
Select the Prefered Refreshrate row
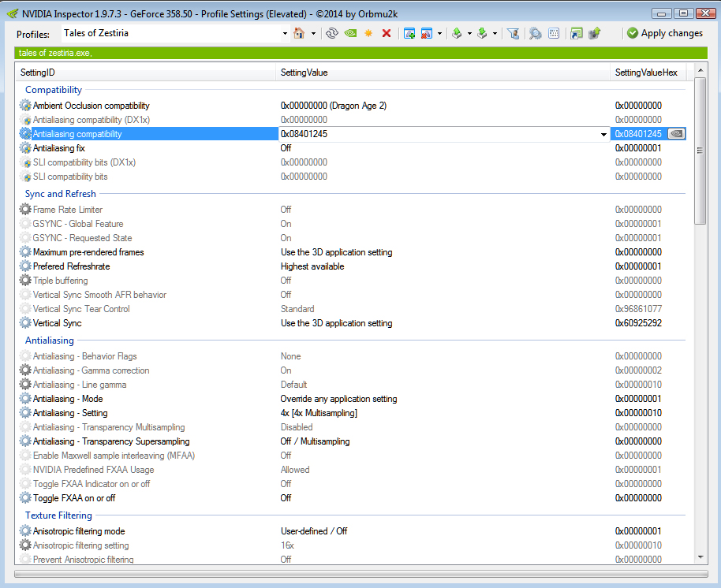pyautogui.click(x=353, y=266)
